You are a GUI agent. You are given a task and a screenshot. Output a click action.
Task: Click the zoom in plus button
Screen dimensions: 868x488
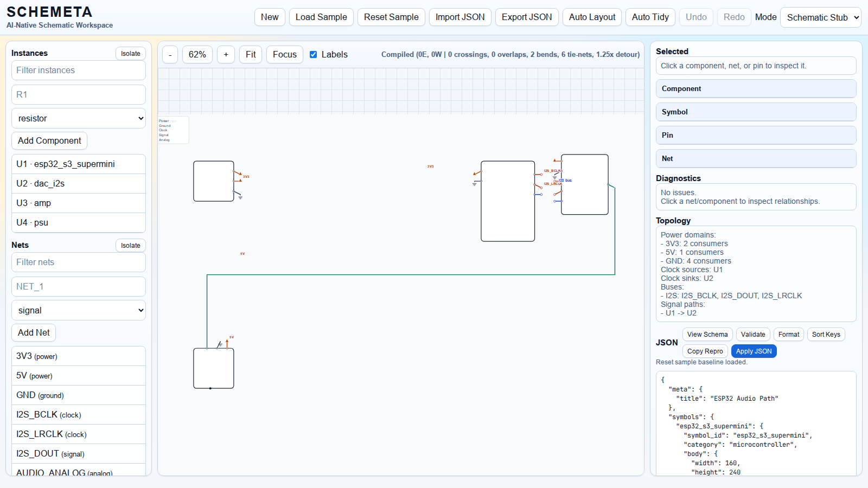tap(226, 54)
